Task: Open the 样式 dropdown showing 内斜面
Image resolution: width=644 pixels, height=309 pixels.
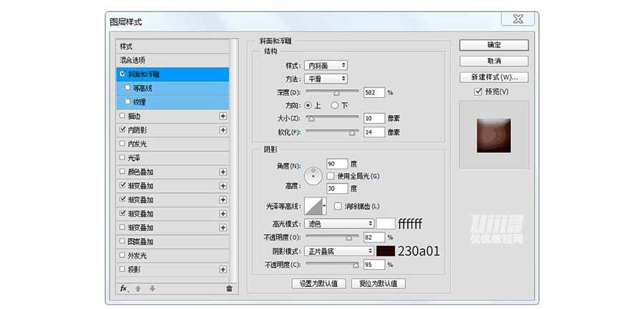Action: [x=326, y=65]
